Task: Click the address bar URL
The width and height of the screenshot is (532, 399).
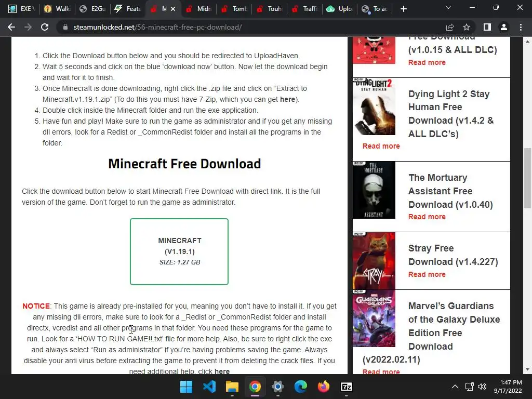Action: point(157,27)
